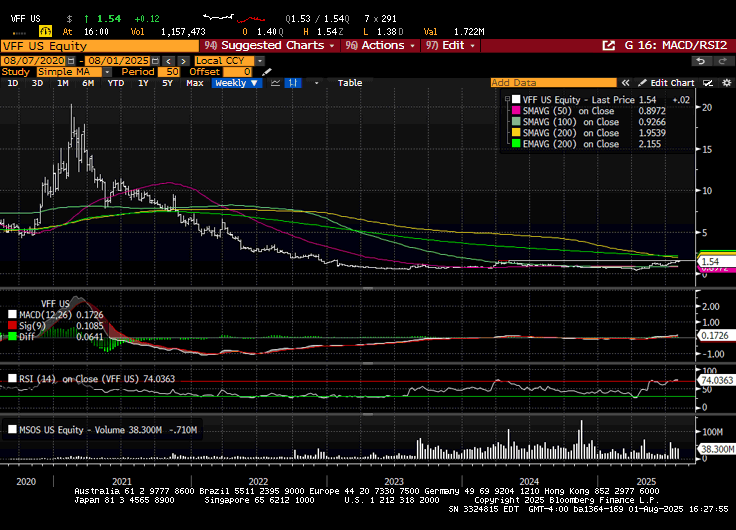Screen dimensions: 736x530
Task: Toggle MSOS US Equity Volume checkbox
Action: [x=12, y=430]
